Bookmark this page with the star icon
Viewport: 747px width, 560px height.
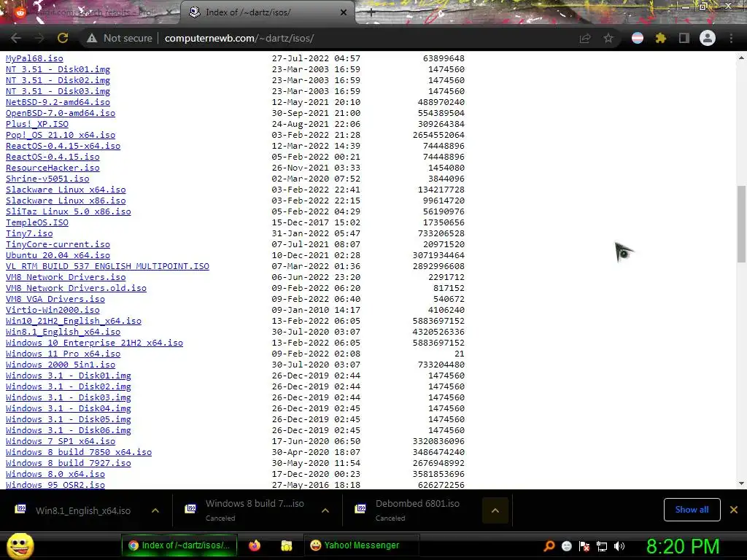[608, 38]
